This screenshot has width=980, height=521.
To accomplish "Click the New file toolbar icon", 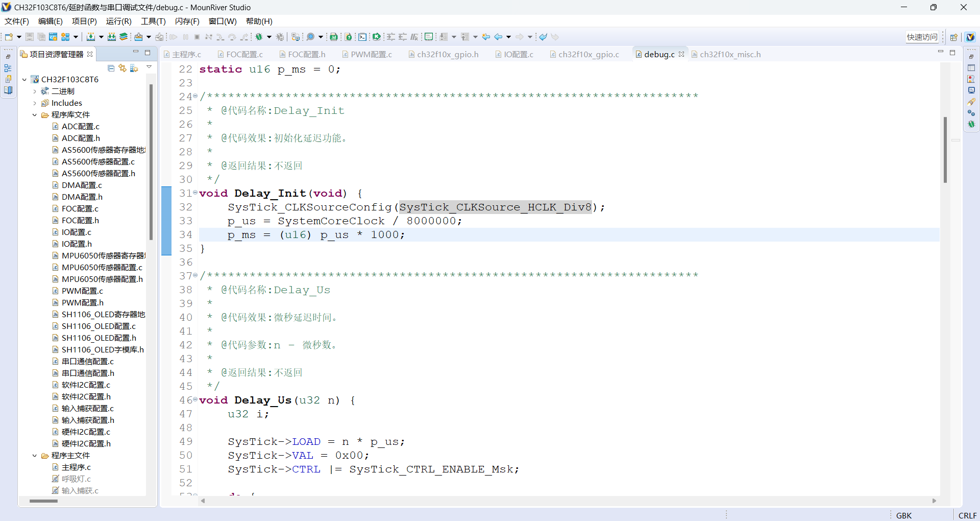I will pyautogui.click(x=9, y=37).
